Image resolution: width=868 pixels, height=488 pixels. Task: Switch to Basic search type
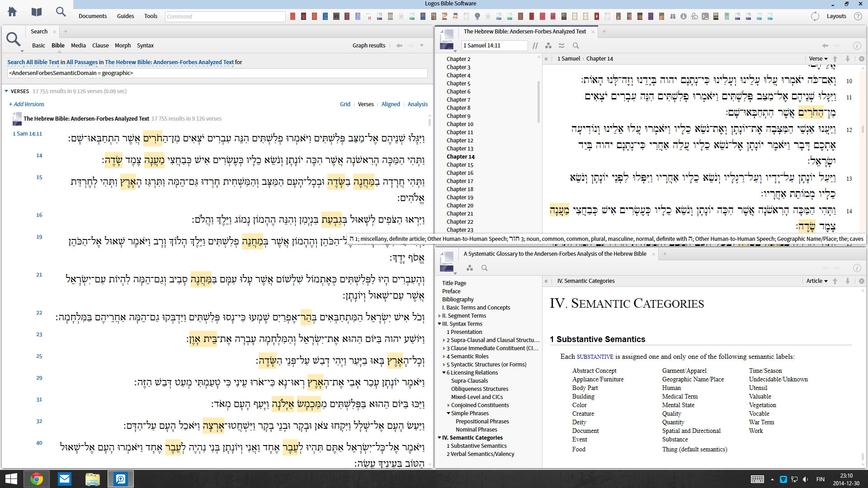coord(38,46)
